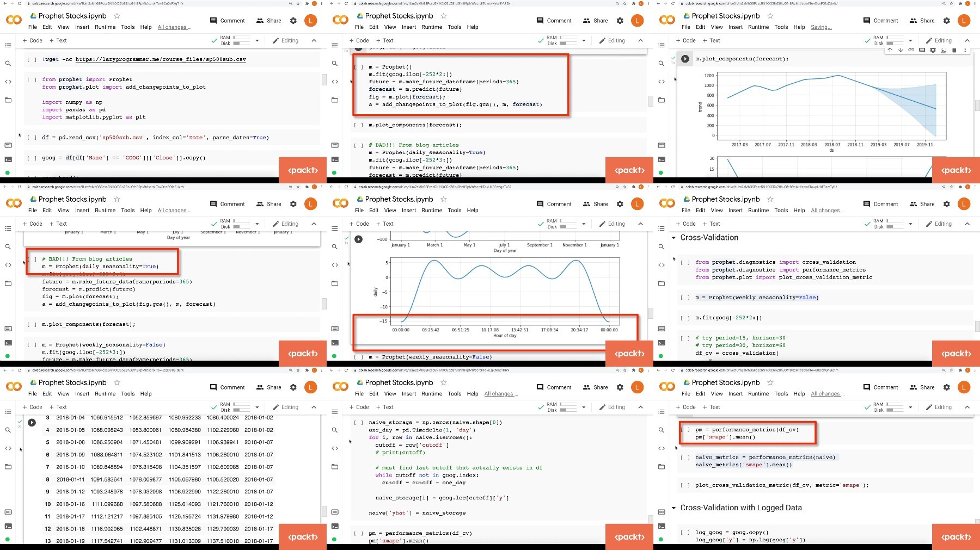
Task: Open the Files folder in the wget panel
Action: [8, 100]
